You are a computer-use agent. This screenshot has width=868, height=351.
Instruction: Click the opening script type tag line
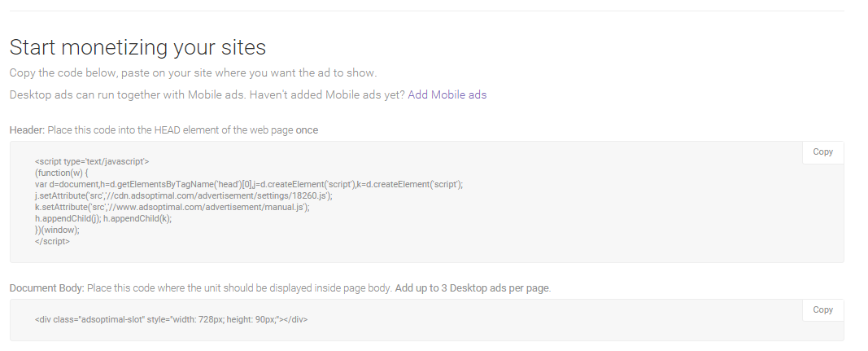tap(92, 162)
